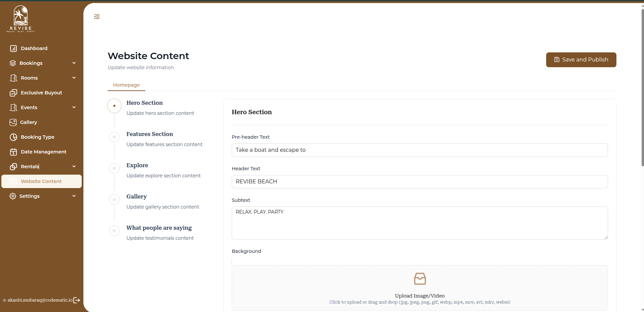This screenshot has height=312, width=644.
Task: Click the Explore step circle
Action: [x=114, y=168]
